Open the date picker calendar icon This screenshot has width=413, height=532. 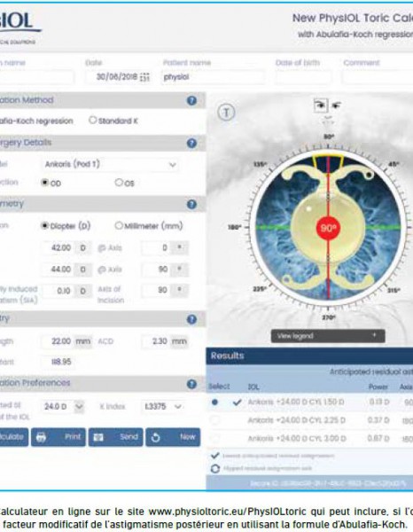pos(144,77)
